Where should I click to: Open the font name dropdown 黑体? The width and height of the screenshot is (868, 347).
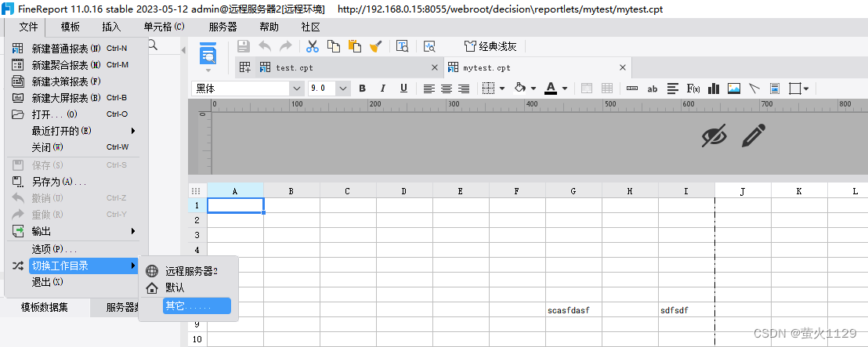pyautogui.click(x=298, y=89)
